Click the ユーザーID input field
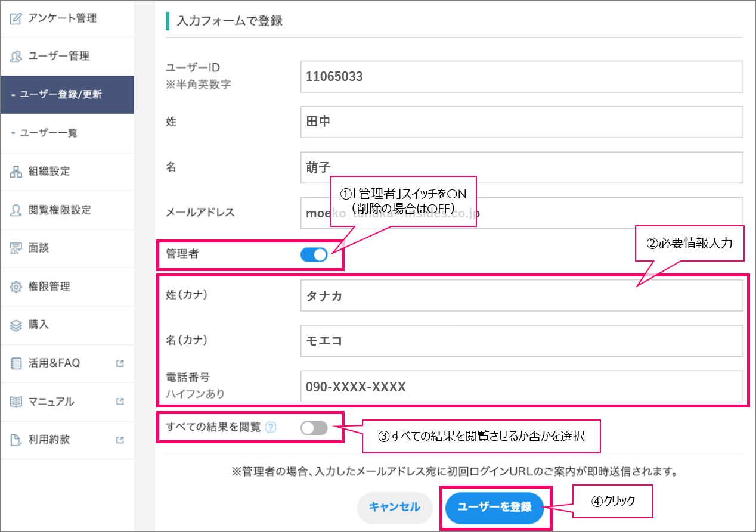This screenshot has height=532, width=756. coord(522,76)
